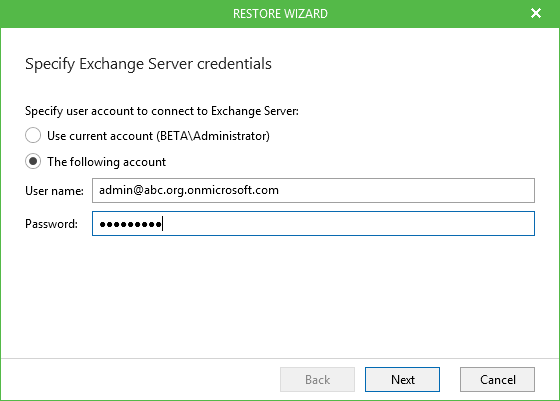
Task: Cancel the restore wizard
Action: coord(497,379)
